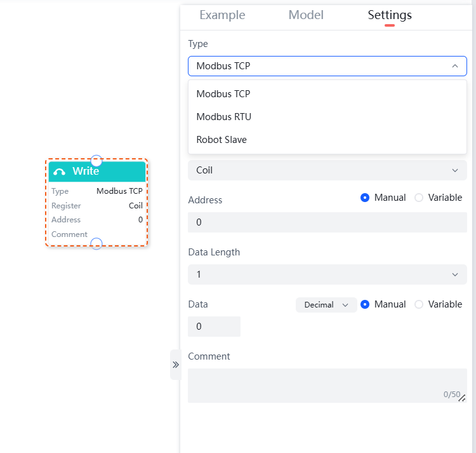Select Variable radio for Address
This screenshot has height=453, width=476.
419,198
